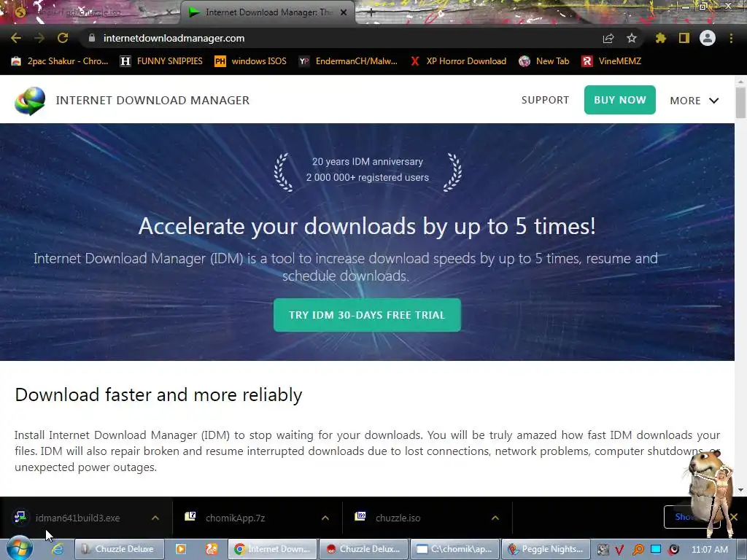Click the red V system tray icon
Image resolution: width=747 pixels, height=560 pixels.
coord(619,550)
